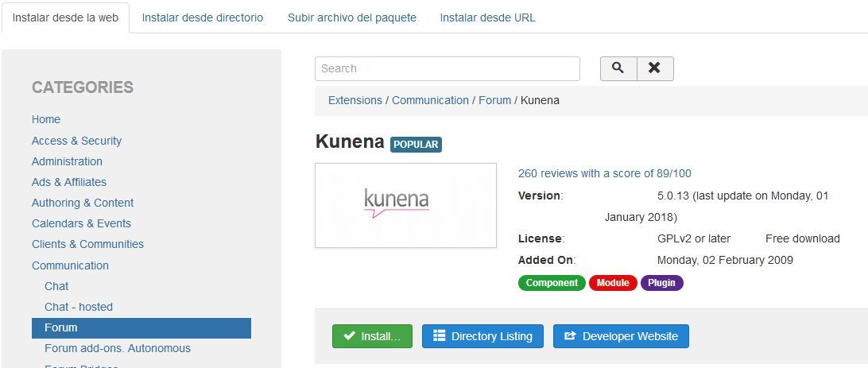Open the Administration category
Image resolution: width=868 pixels, height=368 pixels.
pos(67,161)
